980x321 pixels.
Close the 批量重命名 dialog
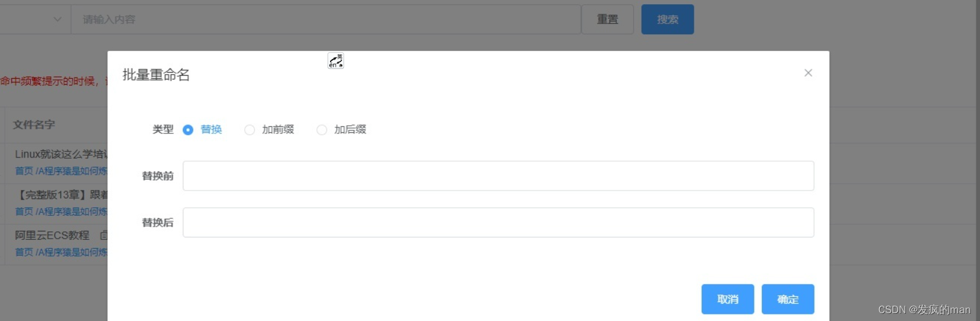coord(808,73)
